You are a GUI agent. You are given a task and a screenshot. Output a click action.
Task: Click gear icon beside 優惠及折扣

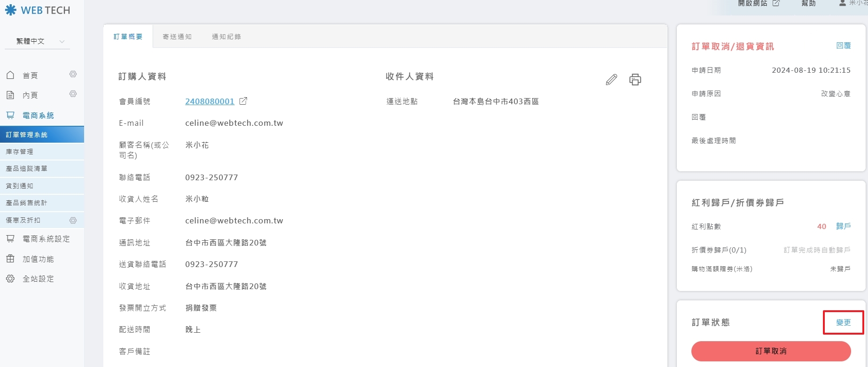pyautogui.click(x=73, y=220)
